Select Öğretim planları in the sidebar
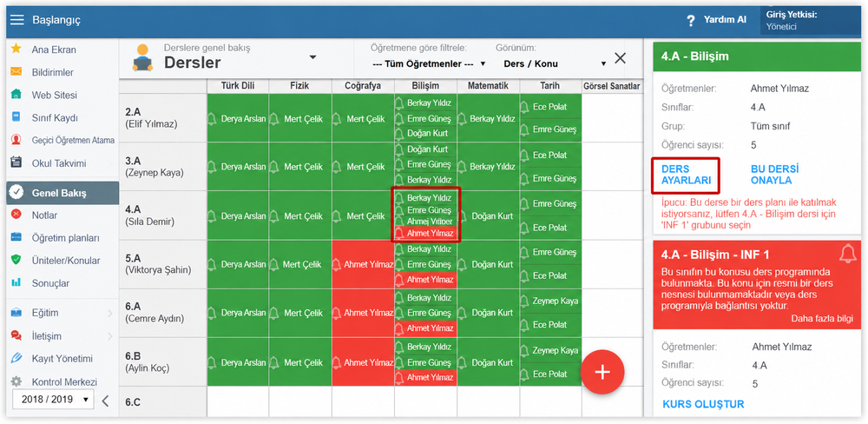Image resolution: width=868 pixels, height=424 pixels. [62, 238]
